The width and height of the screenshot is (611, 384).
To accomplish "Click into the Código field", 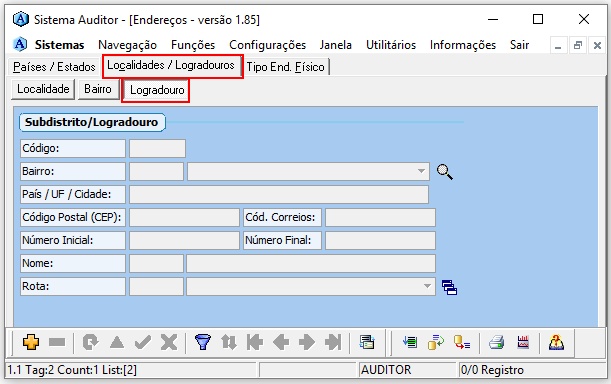I will pyautogui.click(x=157, y=149).
